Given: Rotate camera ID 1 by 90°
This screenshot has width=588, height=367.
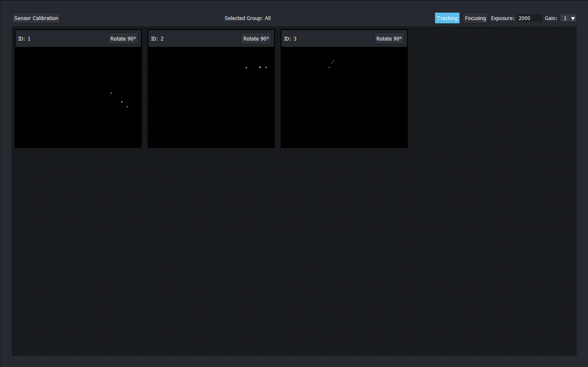Looking at the screenshot, I should coord(123,38).
